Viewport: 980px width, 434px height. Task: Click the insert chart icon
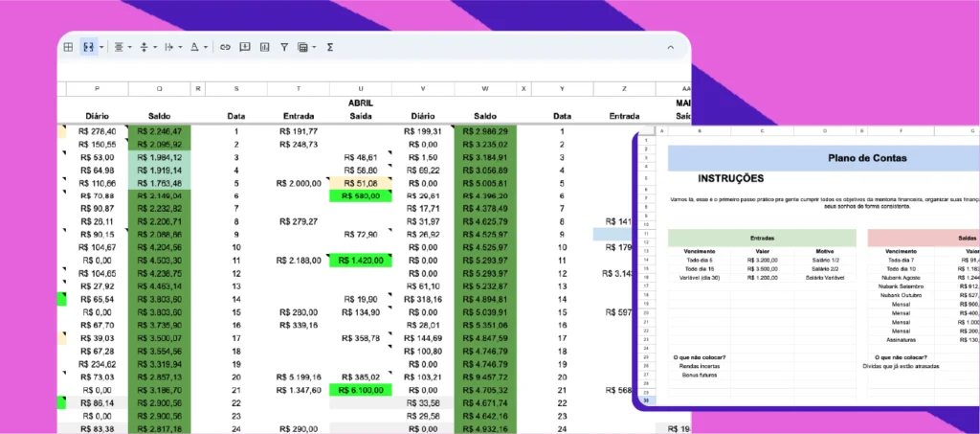click(x=264, y=46)
